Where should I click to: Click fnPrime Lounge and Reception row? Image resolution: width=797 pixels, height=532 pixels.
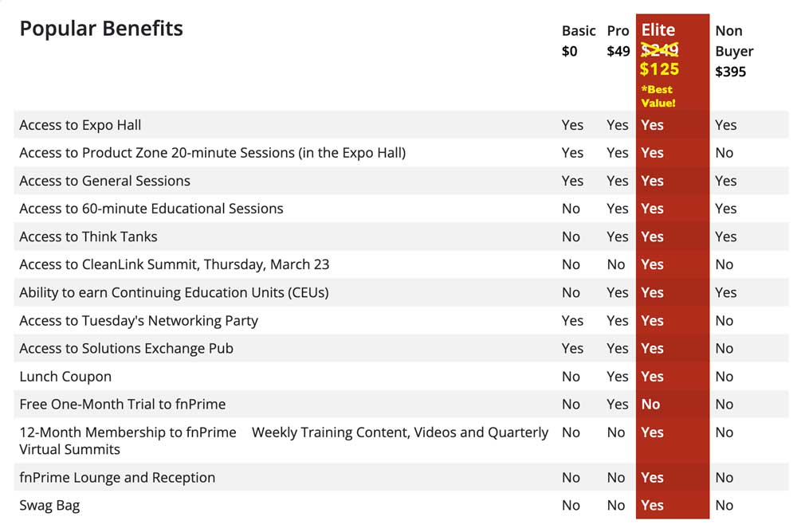401,478
